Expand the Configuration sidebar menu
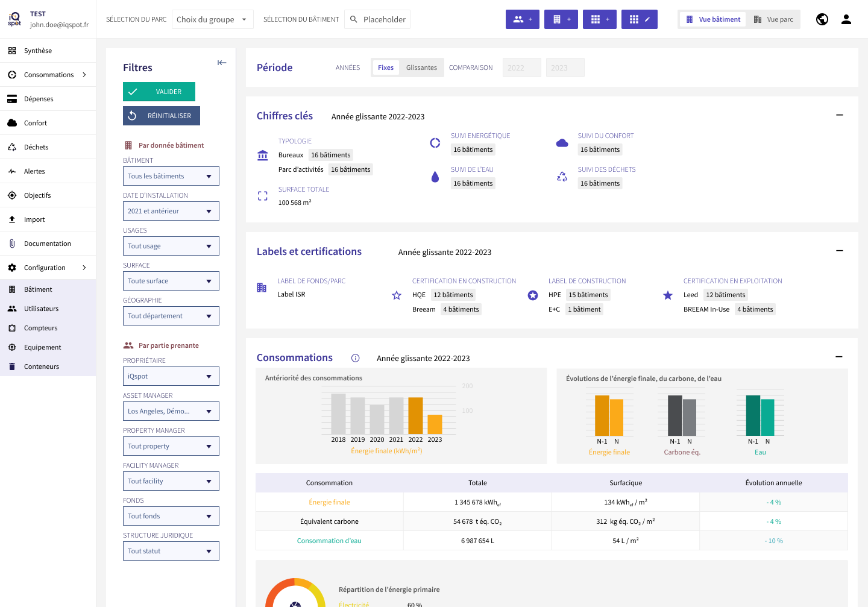Image resolution: width=868 pixels, height=607 pixels. pyautogui.click(x=84, y=268)
